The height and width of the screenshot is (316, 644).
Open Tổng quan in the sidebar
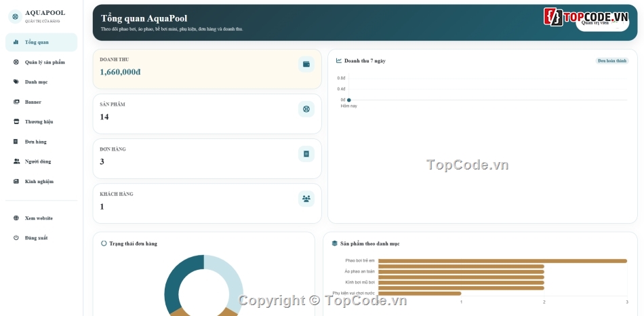pos(41,42)
